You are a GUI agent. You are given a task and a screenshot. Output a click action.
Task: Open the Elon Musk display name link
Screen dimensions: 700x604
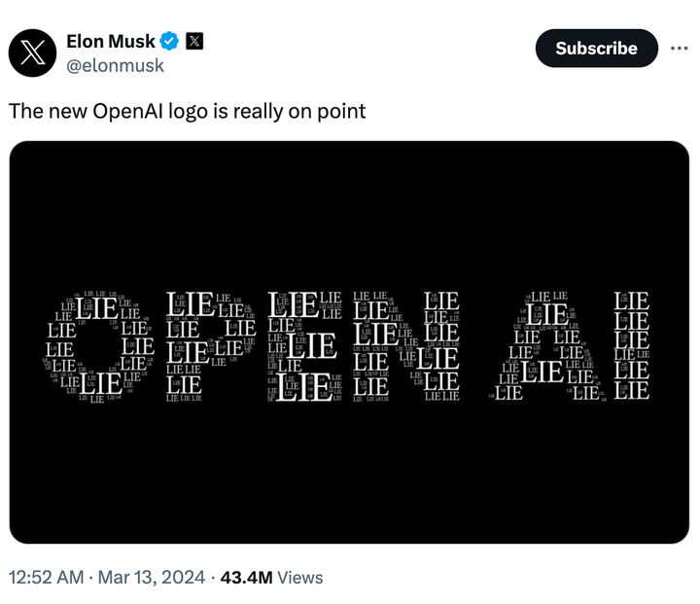[110, 41]
